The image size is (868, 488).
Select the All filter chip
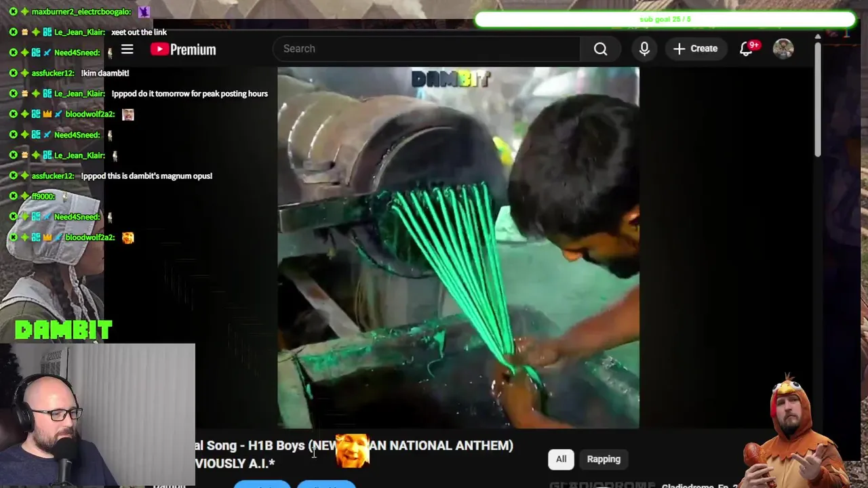tap(561, 459)
